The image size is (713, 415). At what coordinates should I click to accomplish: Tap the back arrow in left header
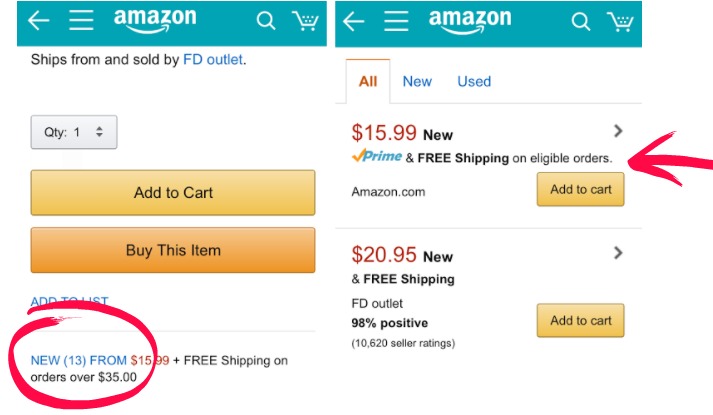pos(39,21)
